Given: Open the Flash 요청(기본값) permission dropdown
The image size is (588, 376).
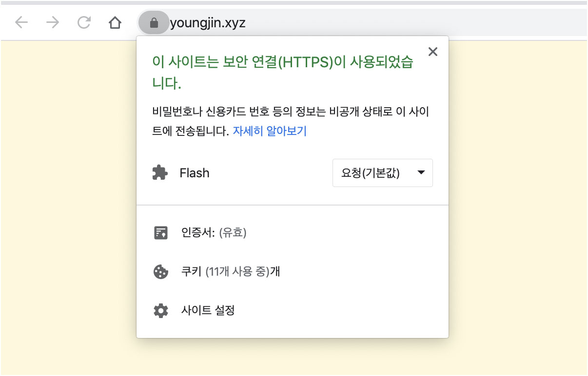Looking at the screenshot, I should [383, 173].
